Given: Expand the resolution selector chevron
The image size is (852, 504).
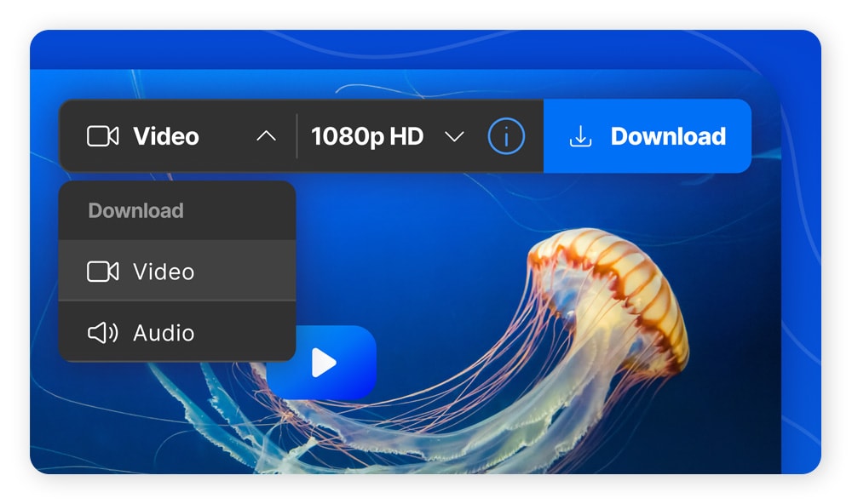Looking at the screenshot, I should click(456, 137).
